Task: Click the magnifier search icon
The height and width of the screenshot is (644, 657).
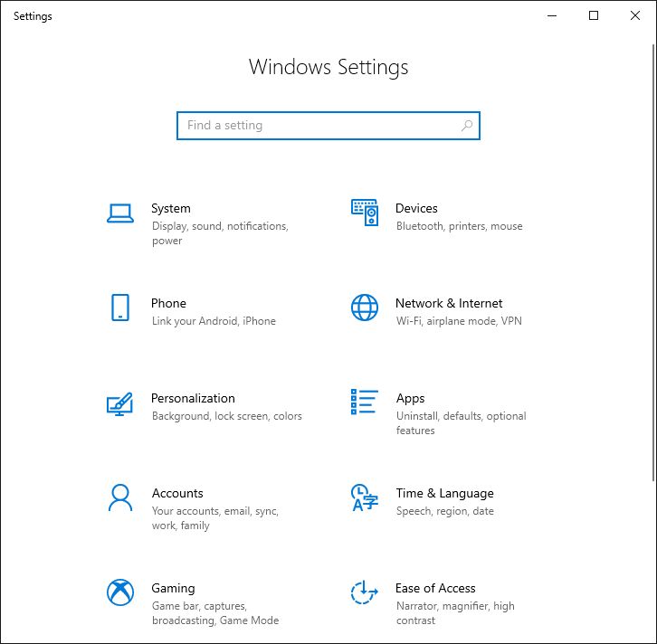Action: click(x=467, y=125)
